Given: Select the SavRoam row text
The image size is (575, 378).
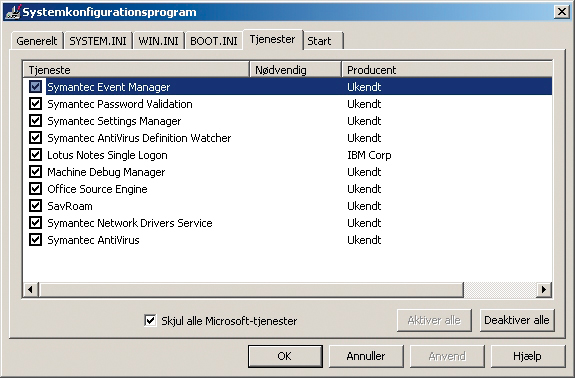Looking at the screenshot, I should tap(70, 206).
